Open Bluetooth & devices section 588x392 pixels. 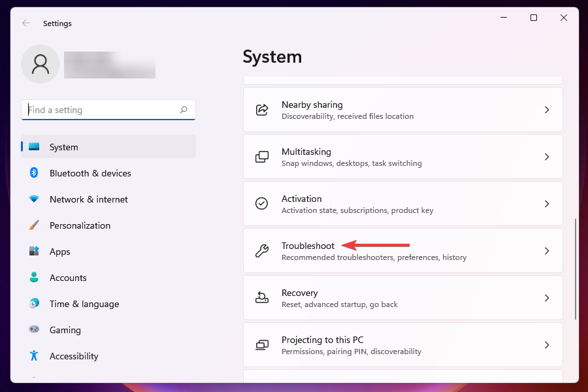point(108,173)
